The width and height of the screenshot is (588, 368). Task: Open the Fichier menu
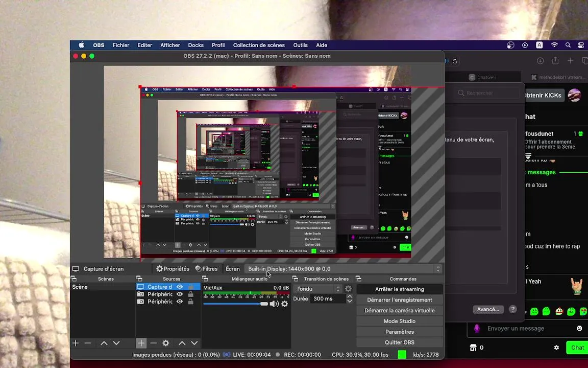[121, 45]
